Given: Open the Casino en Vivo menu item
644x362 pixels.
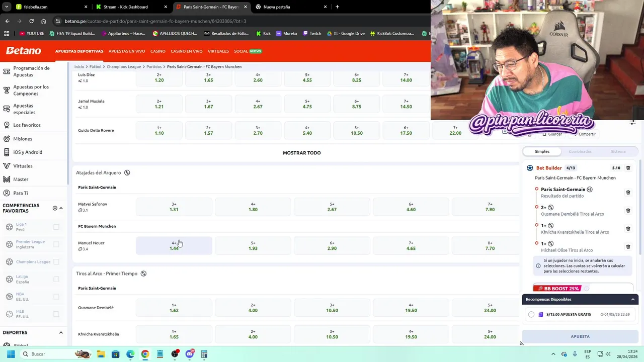Looking at the screenshot, I should point(187,51).
